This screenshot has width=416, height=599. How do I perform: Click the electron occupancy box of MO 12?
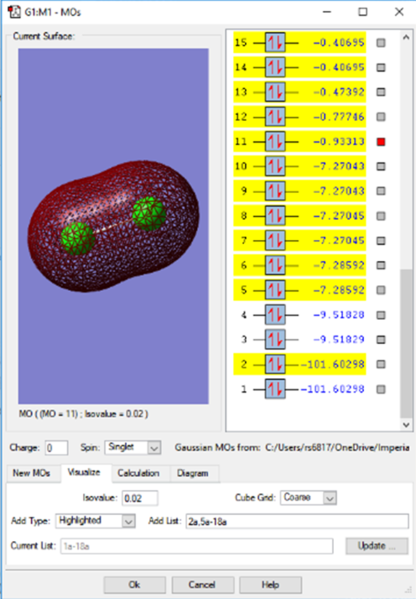pyautogui.click(x=275, y=117)
